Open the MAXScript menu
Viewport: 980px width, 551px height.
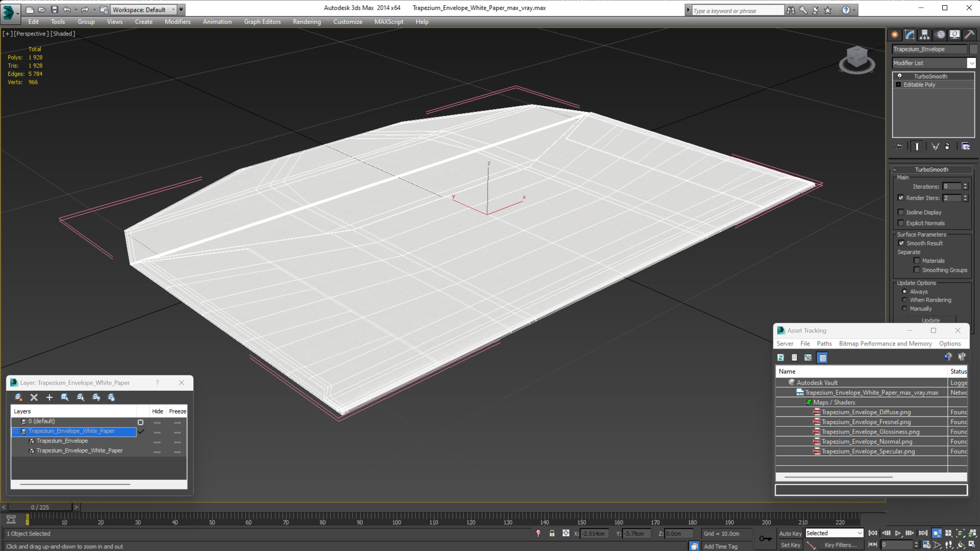click(389, 22)
